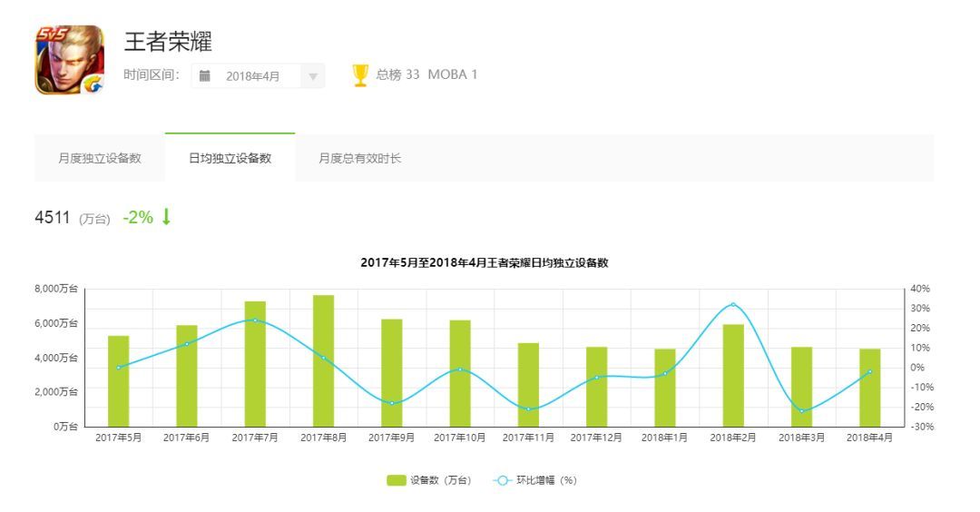Click the 2018年3月 bar in chart
The height and width of the screenshot is (512, 980).
coord(801,387)
